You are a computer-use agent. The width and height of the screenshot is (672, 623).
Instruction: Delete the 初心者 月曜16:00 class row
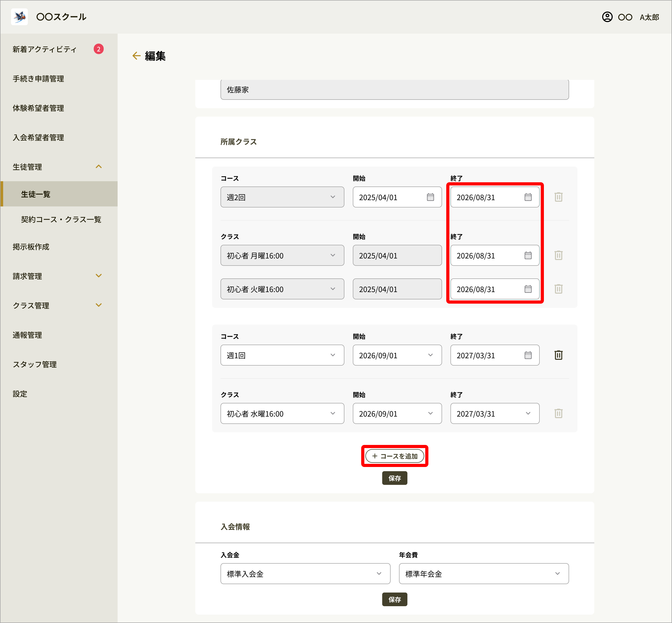[558, 255]
